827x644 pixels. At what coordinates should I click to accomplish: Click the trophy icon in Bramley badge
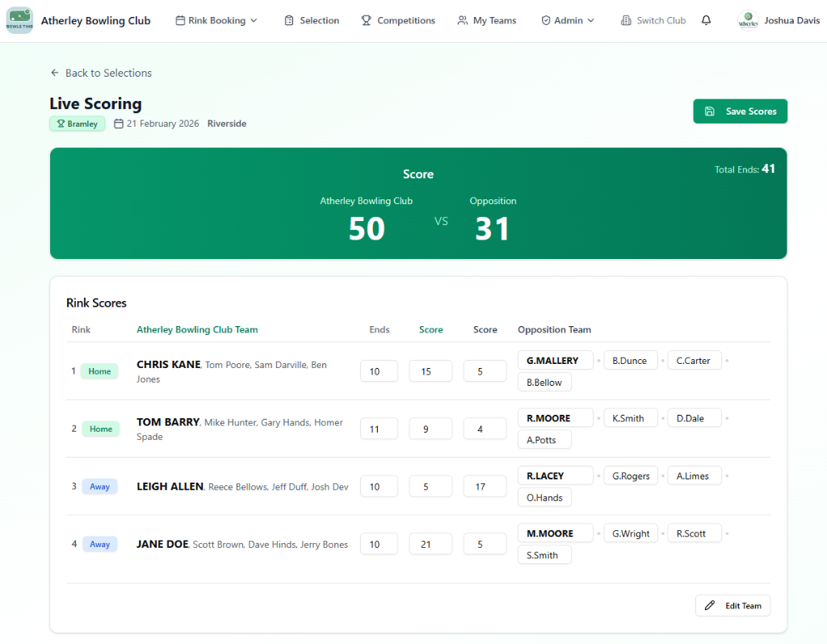click(61, 123)
